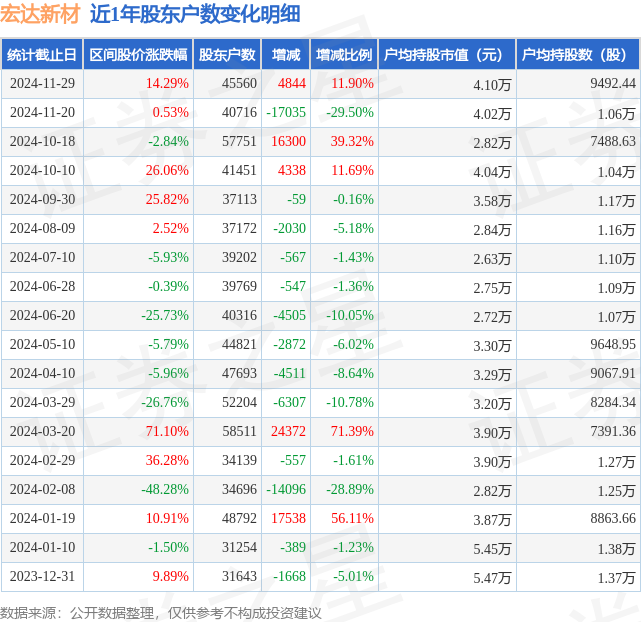Click the date cell 2024-05-10
641x622 pixels.
pyautogui.click(x=43, y=345)
